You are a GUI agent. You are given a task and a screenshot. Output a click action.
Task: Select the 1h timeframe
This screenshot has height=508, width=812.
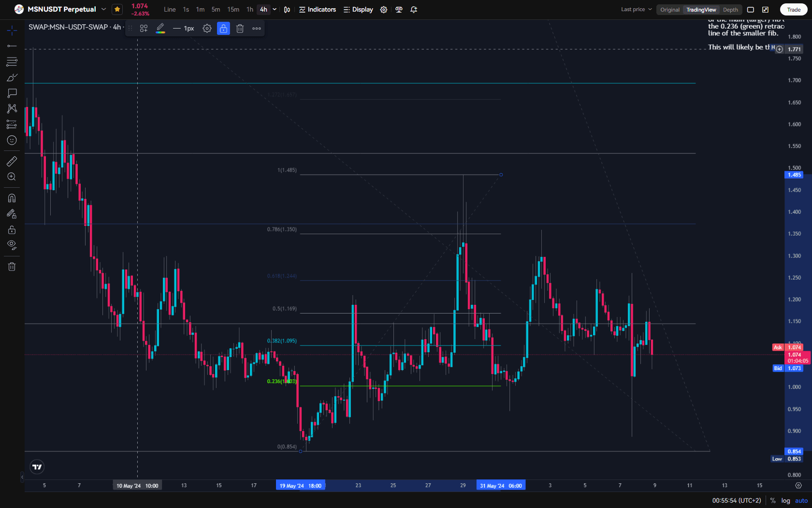coord(250,10)
